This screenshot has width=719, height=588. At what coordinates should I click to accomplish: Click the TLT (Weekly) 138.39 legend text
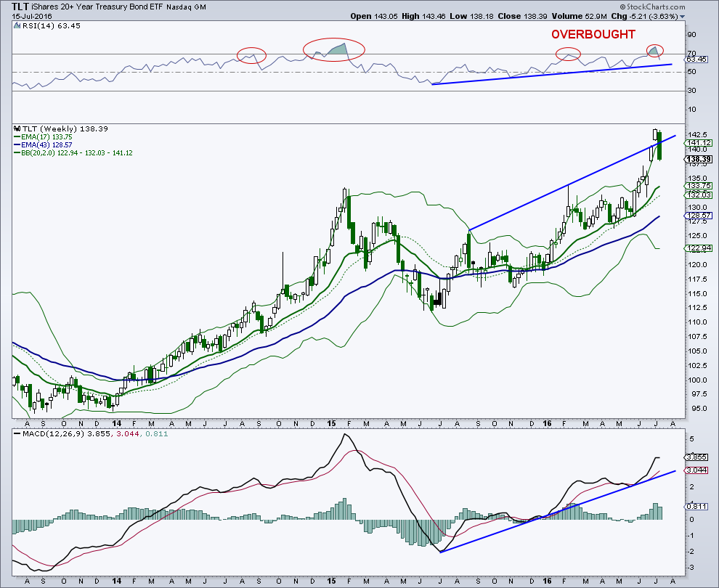click(x=65, y=128)
